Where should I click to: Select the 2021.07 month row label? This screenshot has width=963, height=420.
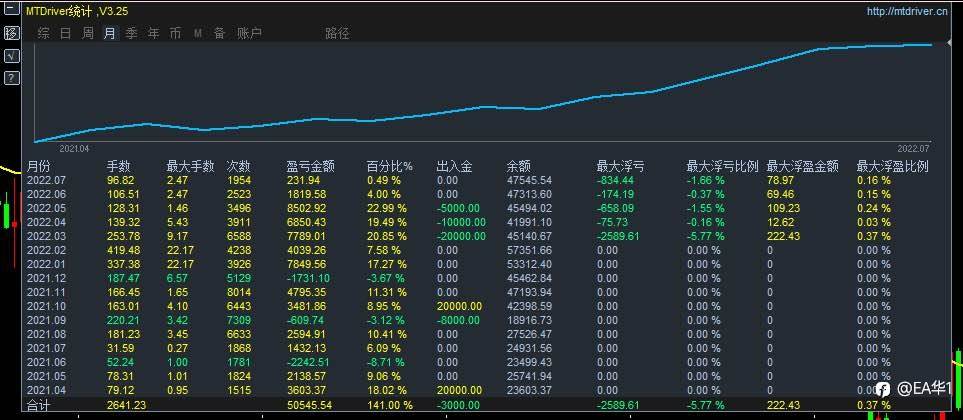pyautogui.click(x=47, y=348)
